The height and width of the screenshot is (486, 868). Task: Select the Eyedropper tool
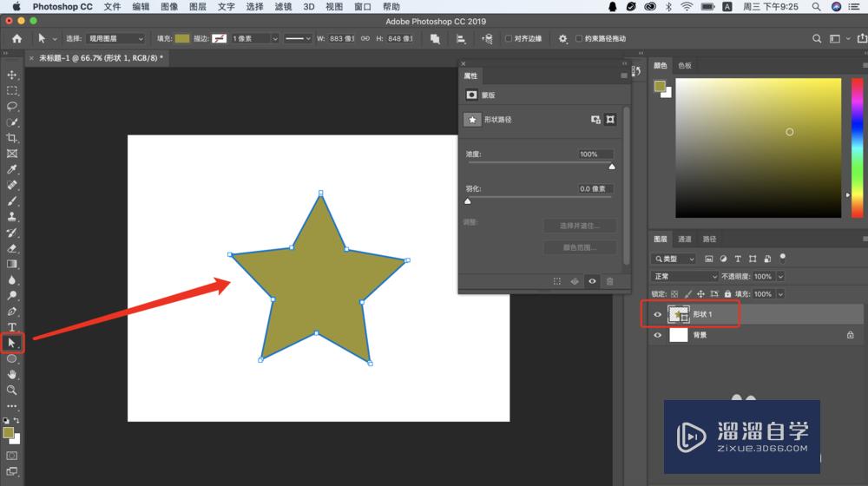11,169
